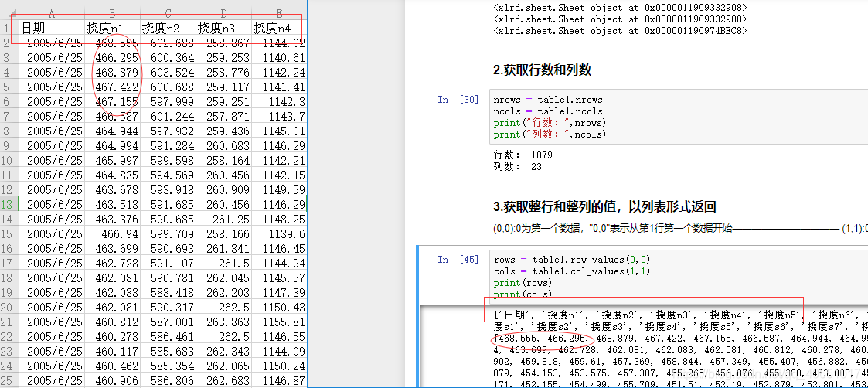Click spreadsheet cell with value 263.863
This screenshot has height=388, width=868.
pos(223,322)
